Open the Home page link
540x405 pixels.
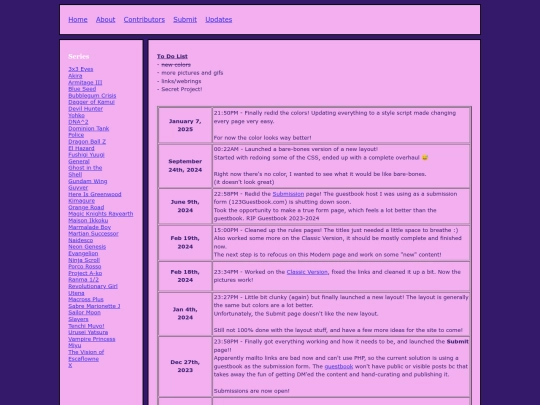[78, 20]
